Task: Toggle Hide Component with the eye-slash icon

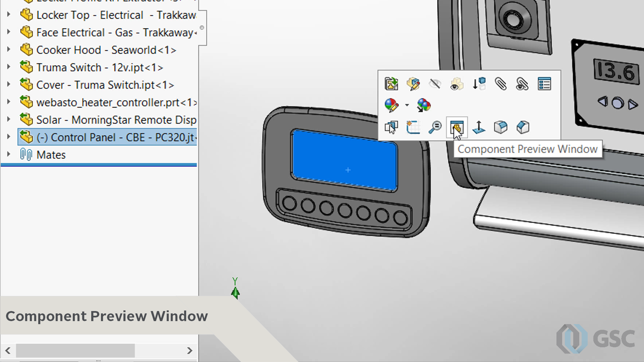Action: [435, 84]
